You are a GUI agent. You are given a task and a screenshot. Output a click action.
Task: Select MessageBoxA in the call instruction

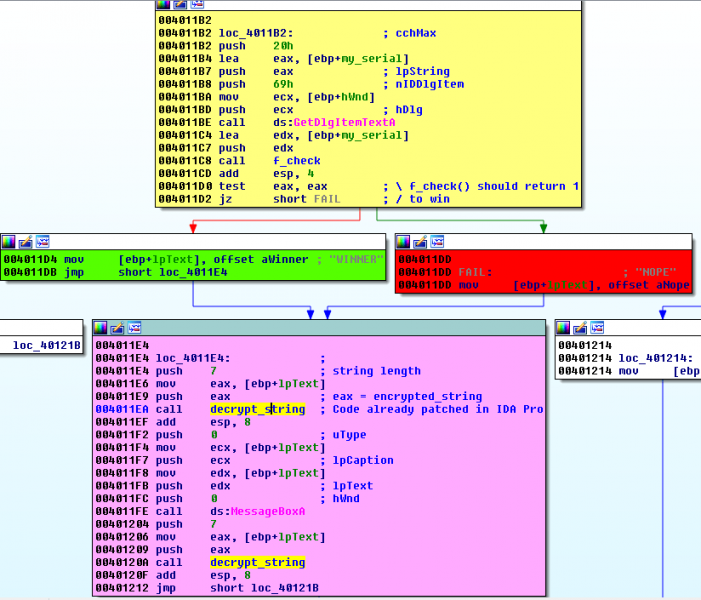[x=268, y=511]
